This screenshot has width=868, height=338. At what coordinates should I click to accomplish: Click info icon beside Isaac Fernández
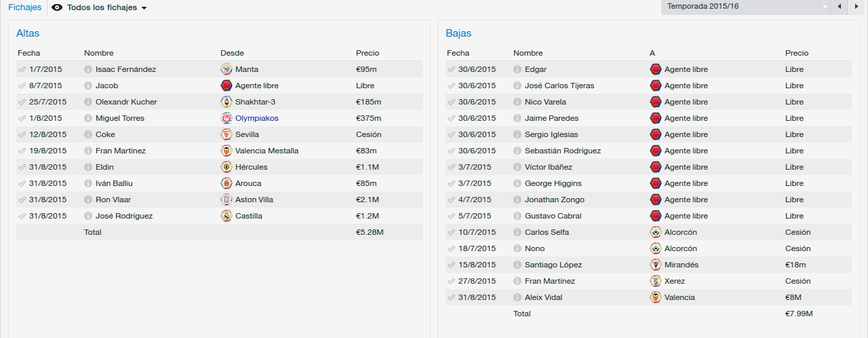88,69
